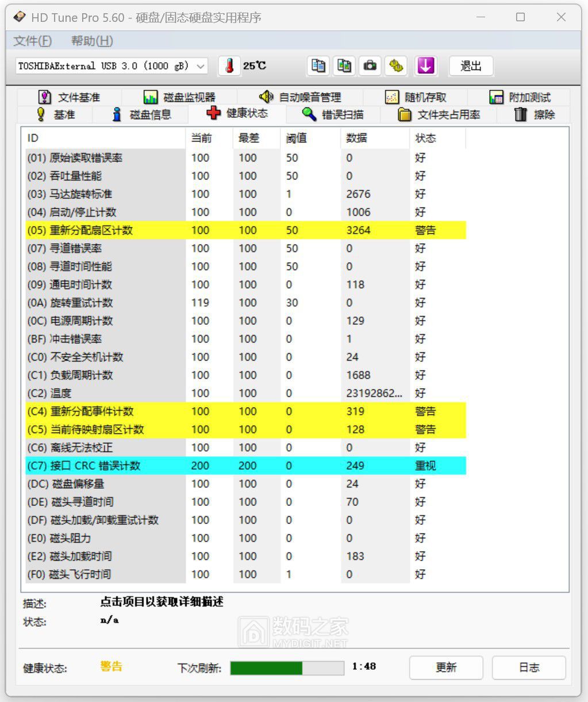588x702 pixels.
Task: Click the 2676 spin-up data value
Action: [358, 194]
